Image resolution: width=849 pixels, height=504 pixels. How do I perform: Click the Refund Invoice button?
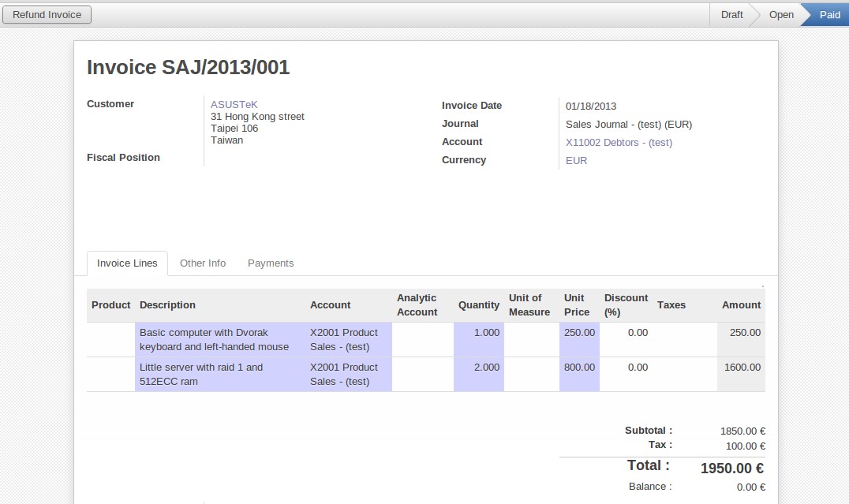(47, 14)
